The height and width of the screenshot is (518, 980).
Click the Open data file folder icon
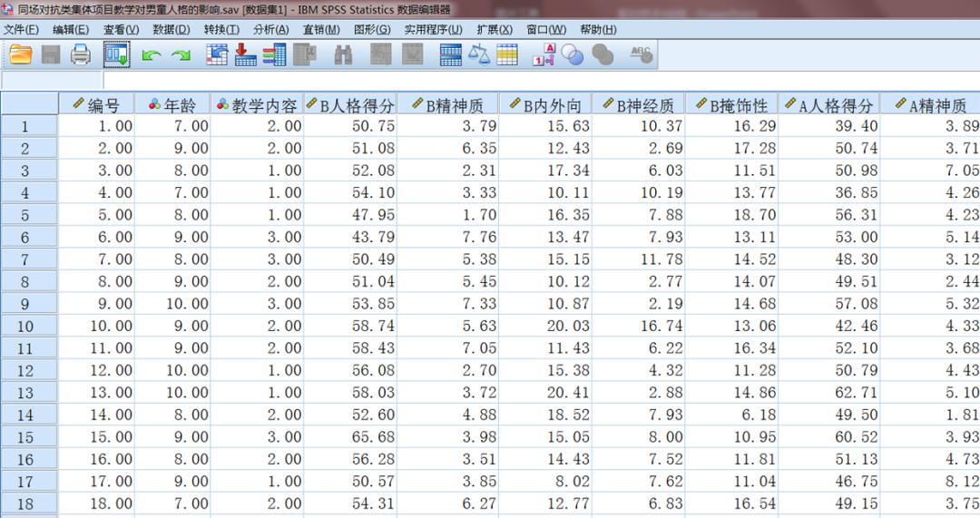point(20,55)
